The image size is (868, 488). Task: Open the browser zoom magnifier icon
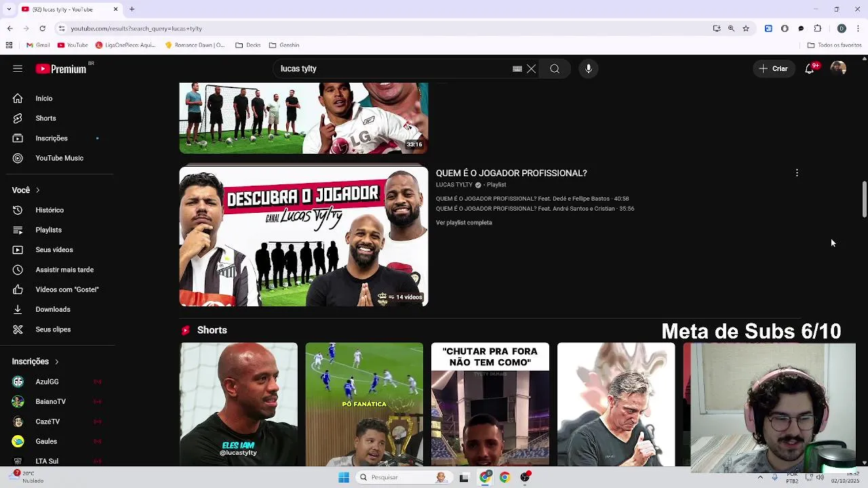pyautogui.click(x=731, y=28)
